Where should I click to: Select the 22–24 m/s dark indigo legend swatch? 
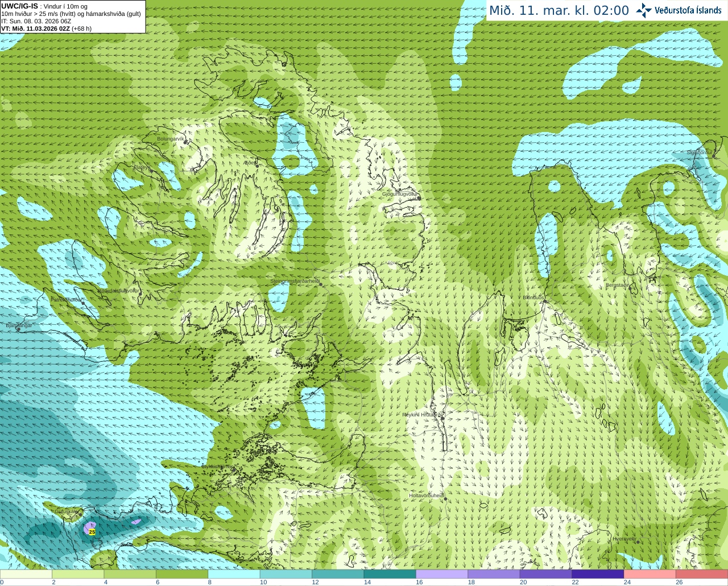598,574
